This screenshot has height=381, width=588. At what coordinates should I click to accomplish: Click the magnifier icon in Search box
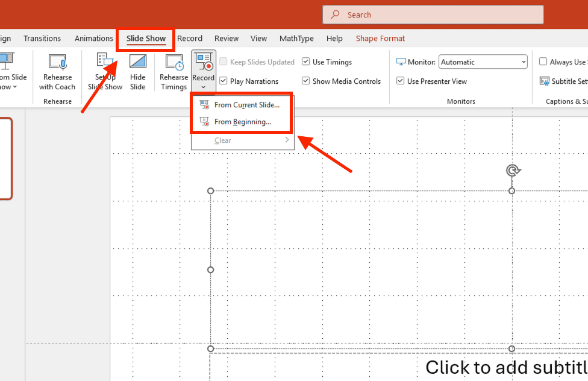point(335,14)
